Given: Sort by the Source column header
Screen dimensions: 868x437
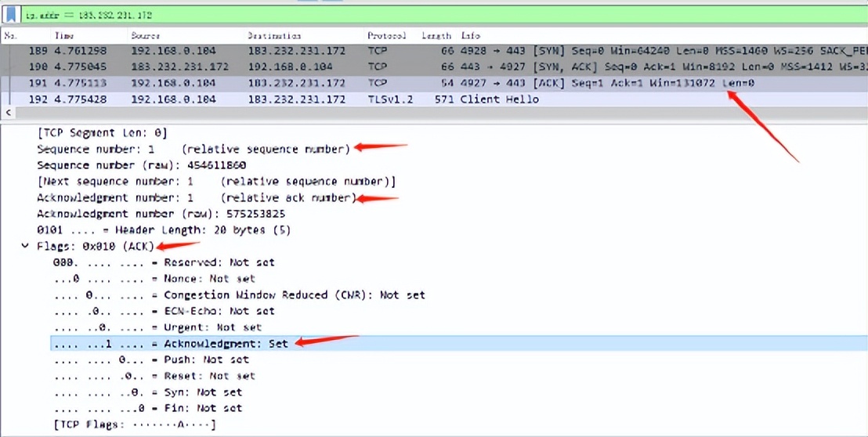Looking at the screenshot, I should [x=146, y=35].
